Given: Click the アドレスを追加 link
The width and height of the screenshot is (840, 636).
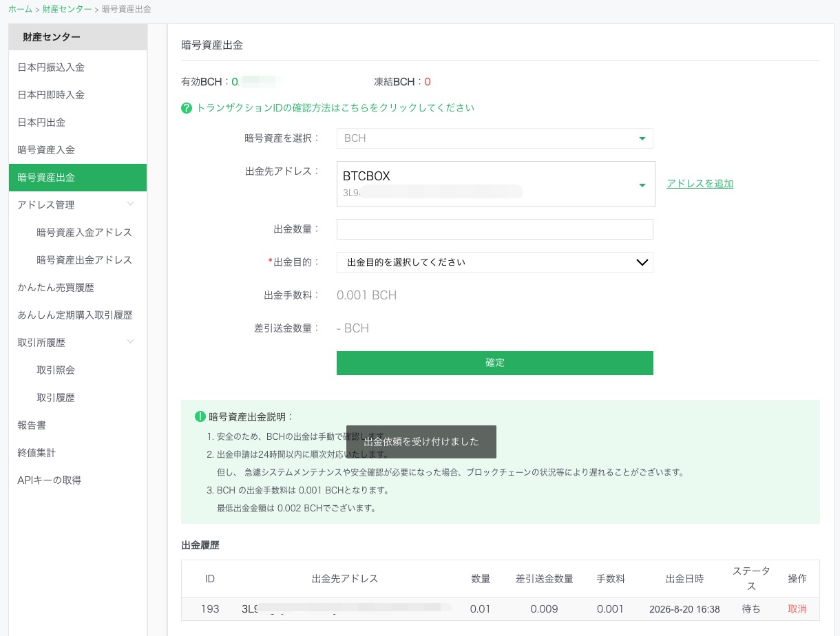Looking at the screenshot, I should (x=700, y=184).
